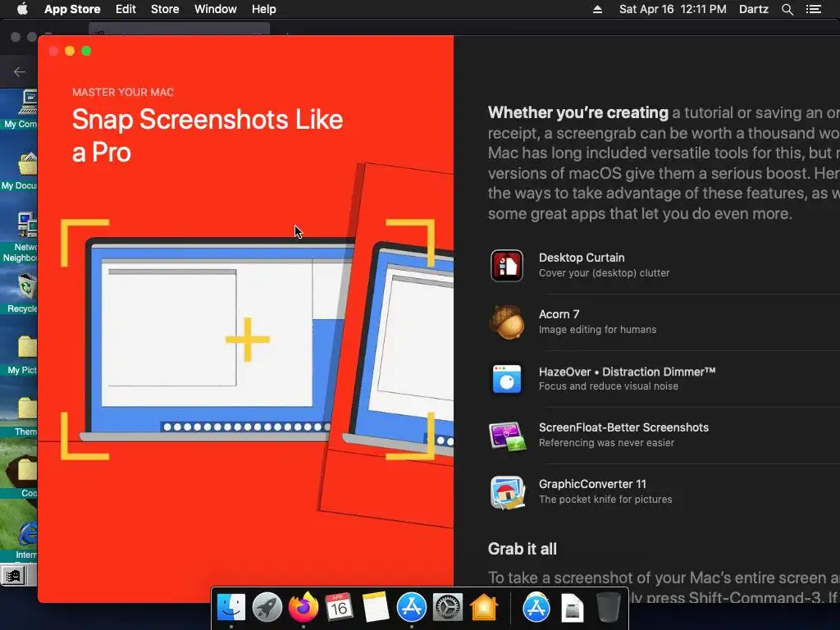Viewport: 840px width, 630px height.
Task: Click the eject icon in menu bar
Action: [597, 10]
